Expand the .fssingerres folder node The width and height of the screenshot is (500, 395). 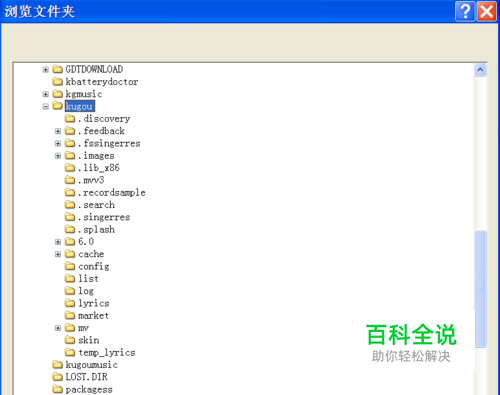[x=58, y=143]
